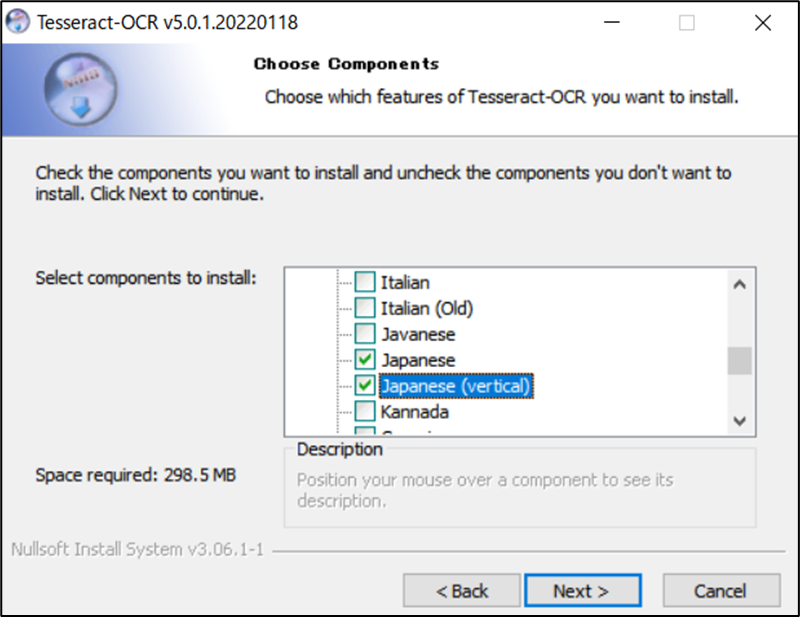The height and width of the screenshot is (617, 800).
Task: Select the Javanese component label
Action: click(x=418, y=335)
